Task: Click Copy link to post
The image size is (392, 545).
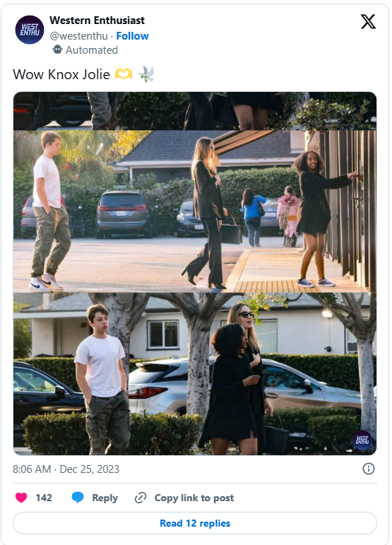Action: click(x=194, y=498)
